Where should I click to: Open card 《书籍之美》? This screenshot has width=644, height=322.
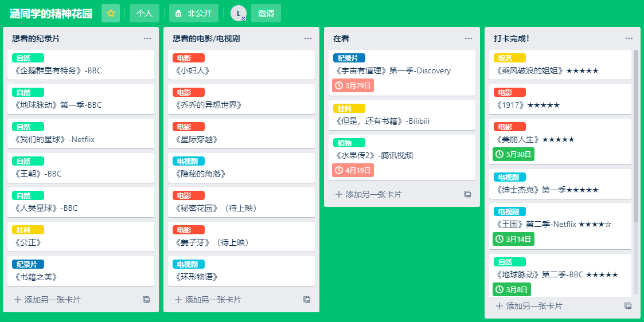pyautogui.click(x=81, y=271)
